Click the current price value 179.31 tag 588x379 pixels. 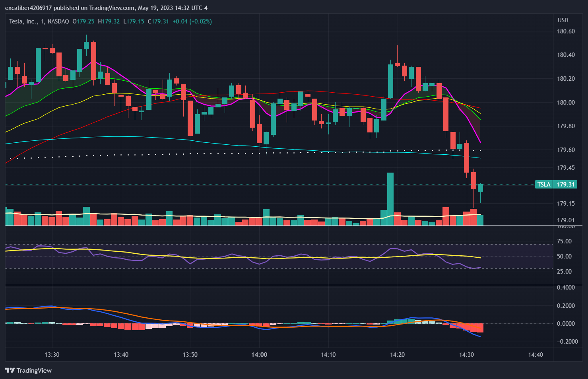565,184
